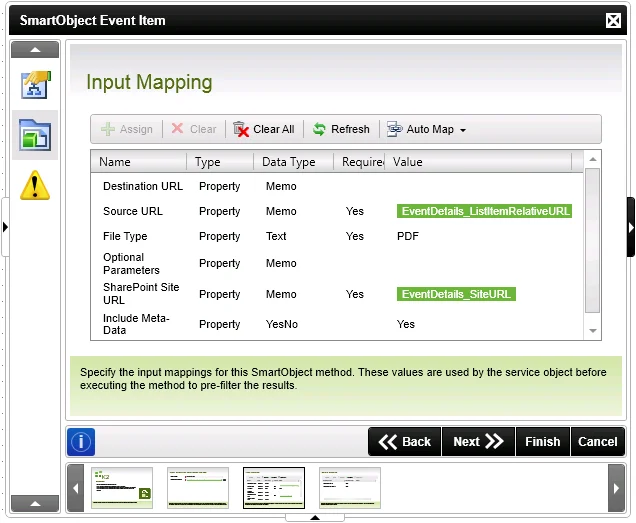Image resolution: width=636 pixels, height=523 pixels.
Task: Open the workflow step icon in sidebar
Action: pyautogui.click(x=36, y=84)
